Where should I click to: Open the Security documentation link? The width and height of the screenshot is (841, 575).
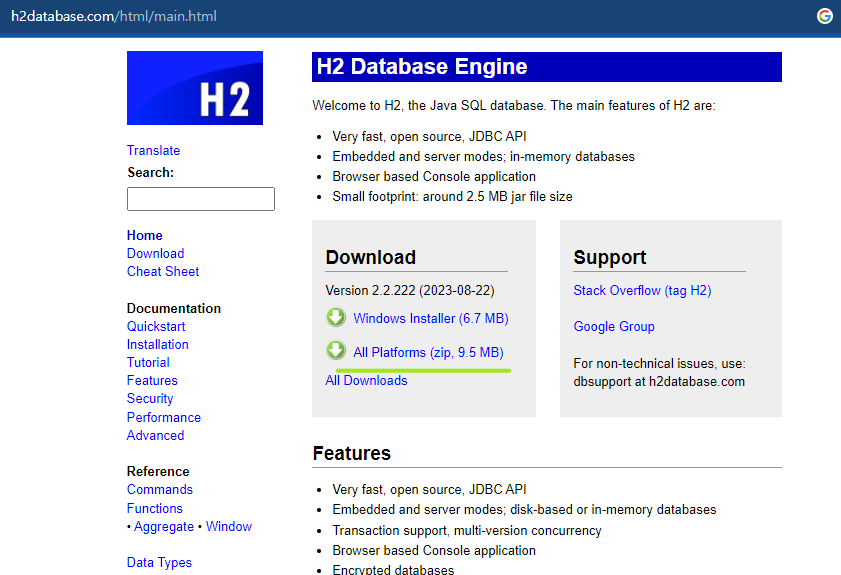(x=150, y=399)
